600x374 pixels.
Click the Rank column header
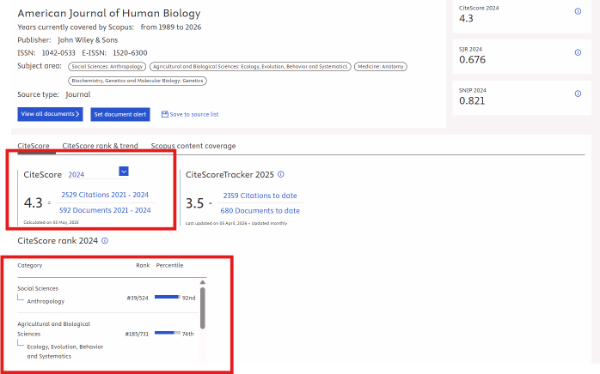[143, 265]
